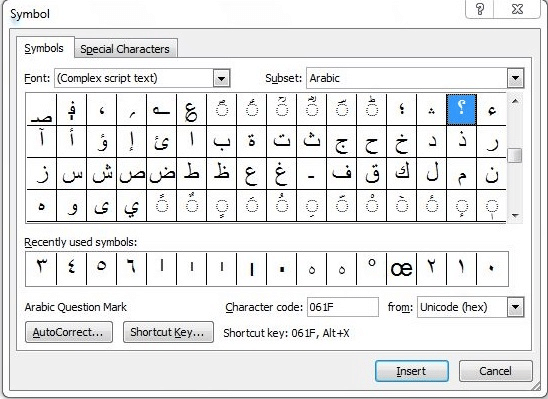The width and height of the screenshot is (548, 399).
Task: Expand the 'from' Unicode (hex) dropdown
Action: [516, 307]
